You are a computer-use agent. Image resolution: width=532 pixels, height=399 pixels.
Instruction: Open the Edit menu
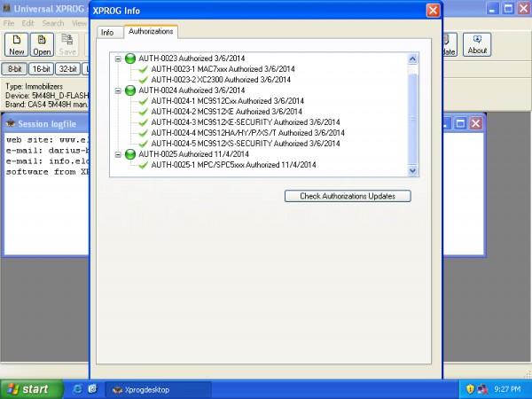(27, 23)
